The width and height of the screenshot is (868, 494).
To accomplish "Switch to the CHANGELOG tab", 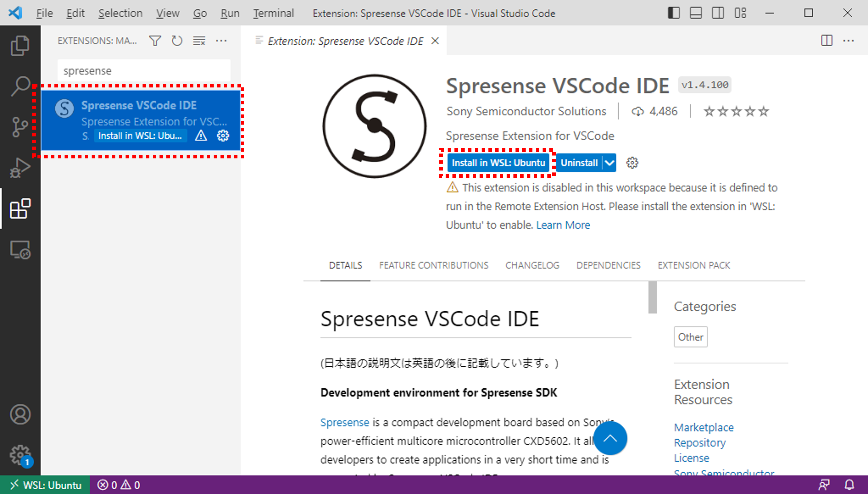I will (x=532, y=265).
